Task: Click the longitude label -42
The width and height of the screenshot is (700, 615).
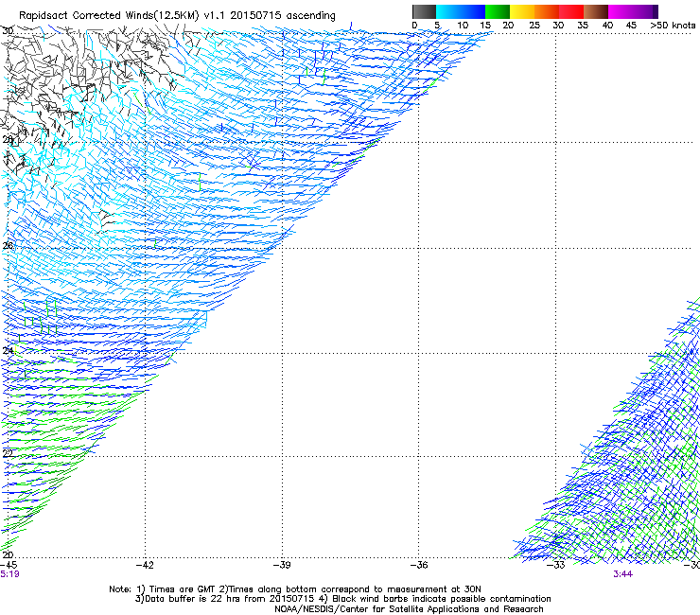Action: click(x=145, y=565)
